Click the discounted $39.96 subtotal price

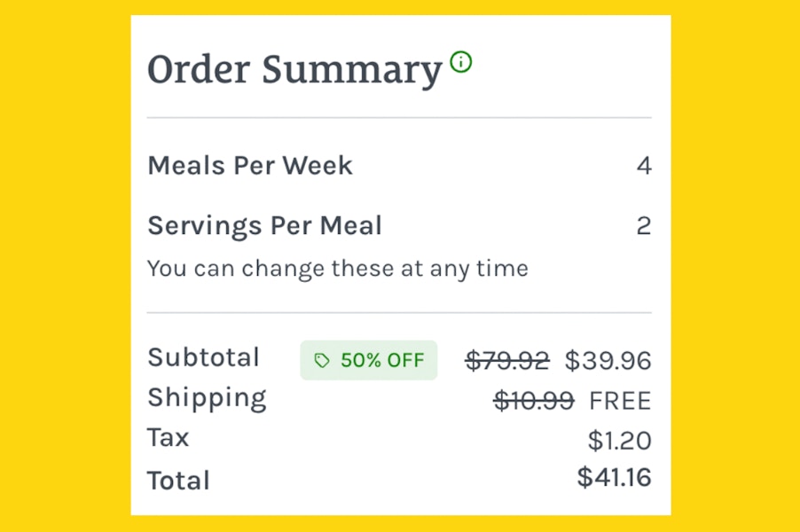pos(608,361)
